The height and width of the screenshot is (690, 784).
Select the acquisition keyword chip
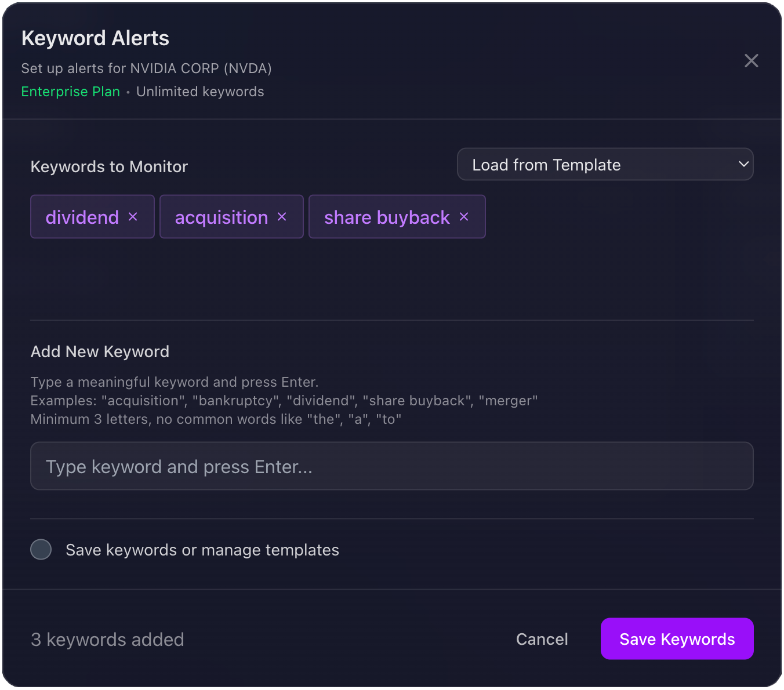click(x=222, y=216)
